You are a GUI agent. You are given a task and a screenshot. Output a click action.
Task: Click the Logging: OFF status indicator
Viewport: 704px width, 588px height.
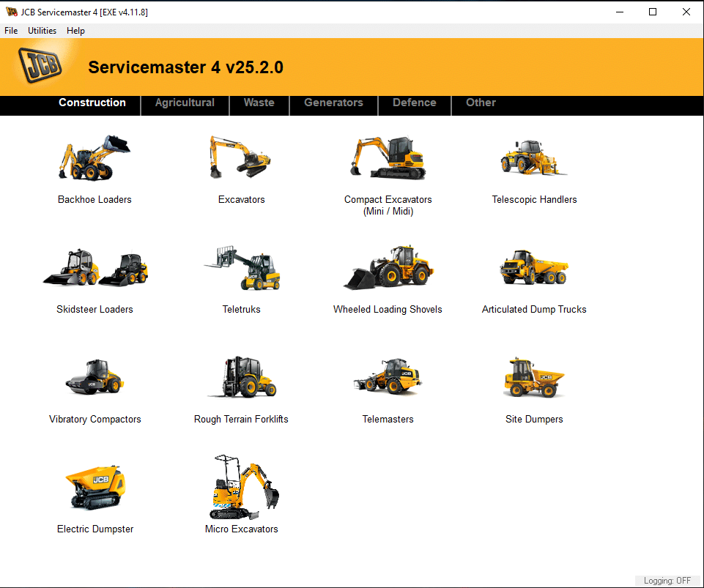click(x=667, y=581)
